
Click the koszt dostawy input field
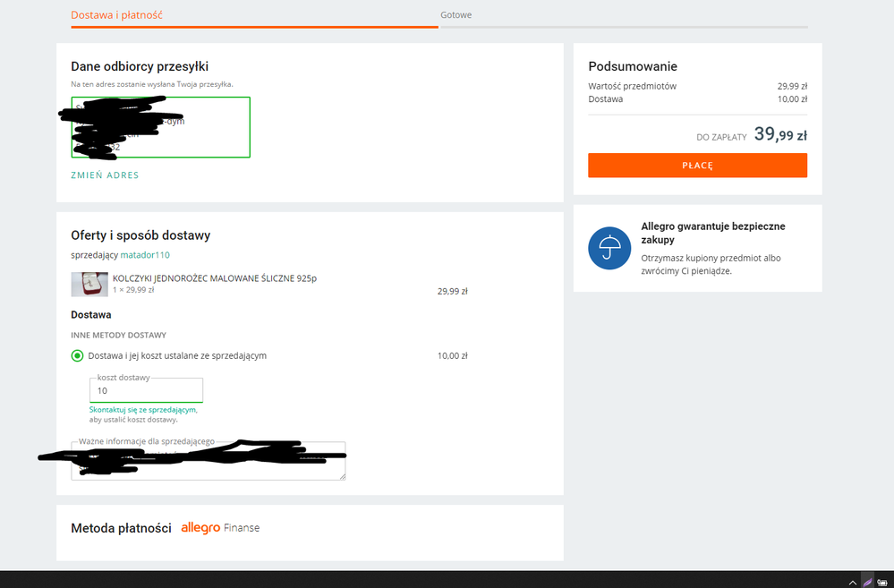(146, 391)
